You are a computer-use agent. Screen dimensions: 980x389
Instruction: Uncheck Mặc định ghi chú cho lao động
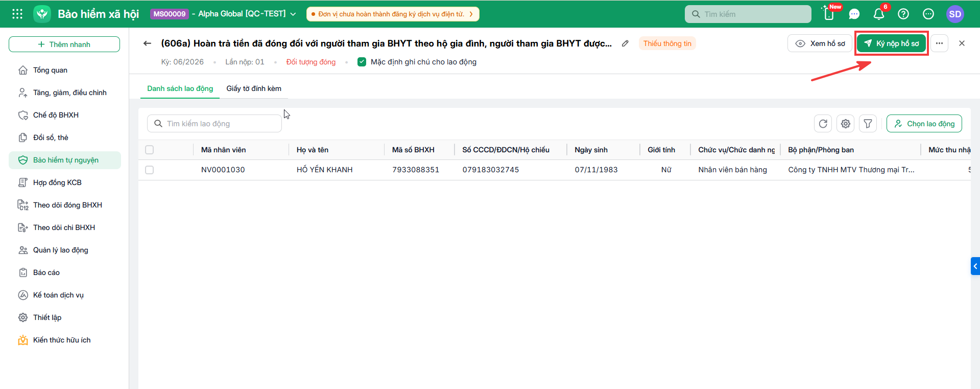click(362, 62)
